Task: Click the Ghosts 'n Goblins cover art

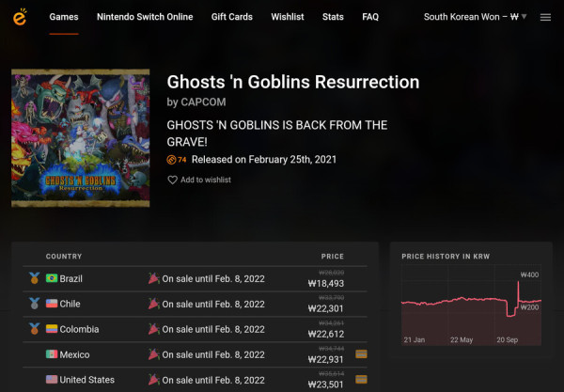Action: coord(81,138)
